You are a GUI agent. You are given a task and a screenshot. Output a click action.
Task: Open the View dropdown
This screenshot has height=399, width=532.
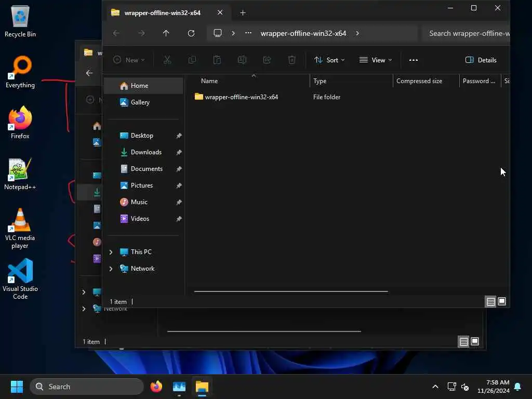tap(376, 60)
